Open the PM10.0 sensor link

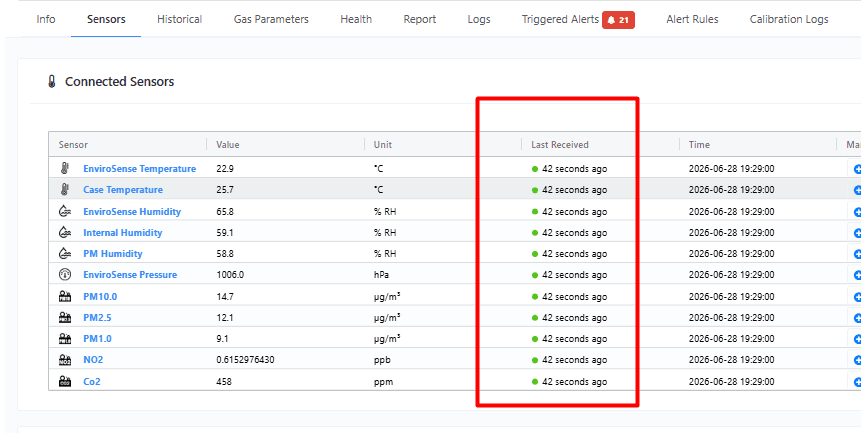(x=100, y=297)
